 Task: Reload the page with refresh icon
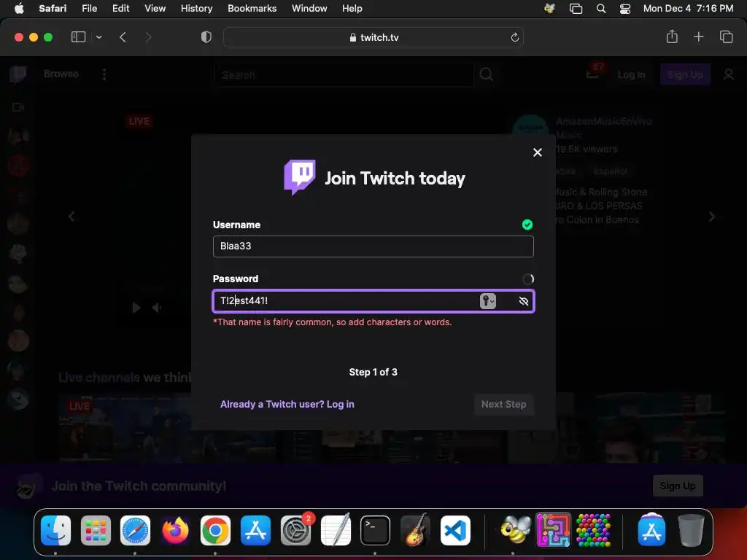[514, 37]
